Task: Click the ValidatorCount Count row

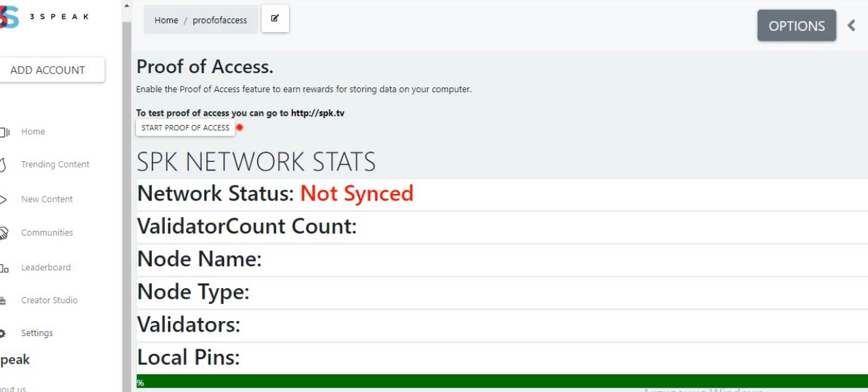Action: coord(502,227)
